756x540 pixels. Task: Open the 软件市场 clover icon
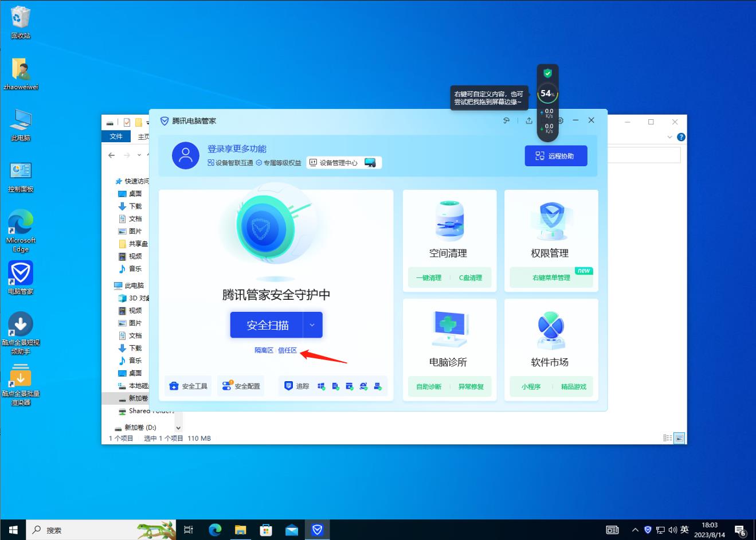point(551,330)
